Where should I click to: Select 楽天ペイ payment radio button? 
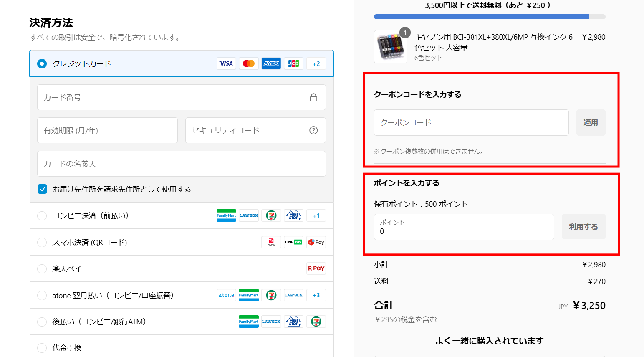click(x=42, y=269)
